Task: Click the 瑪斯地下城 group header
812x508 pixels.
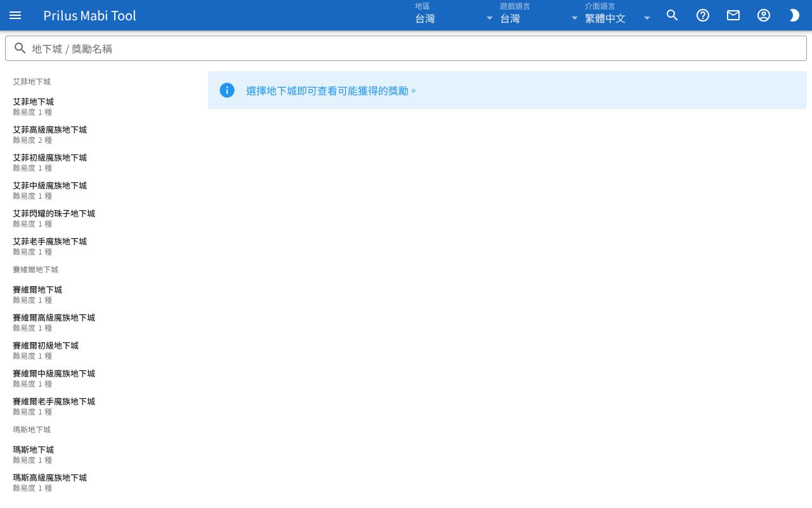Action: pos(32,430)
